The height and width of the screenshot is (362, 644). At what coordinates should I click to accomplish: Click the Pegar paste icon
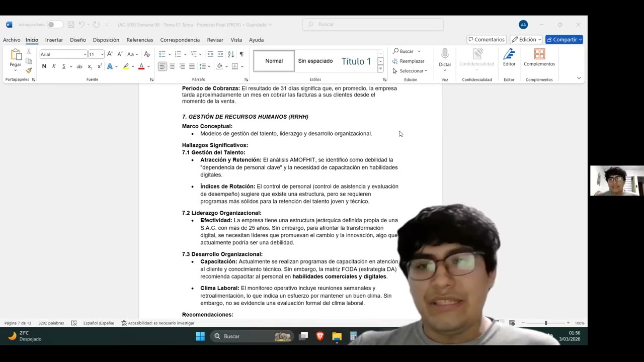point(16,55)
